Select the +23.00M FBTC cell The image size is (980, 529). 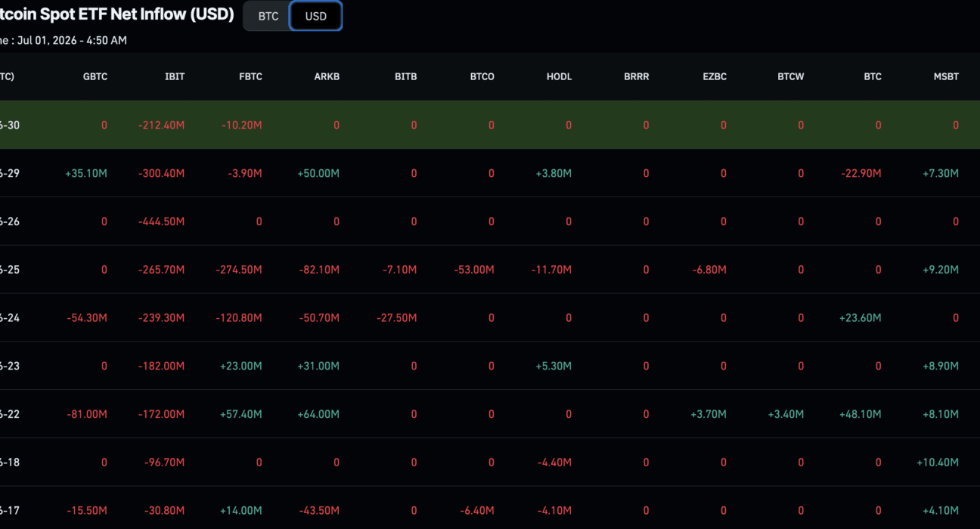(241, 366)
